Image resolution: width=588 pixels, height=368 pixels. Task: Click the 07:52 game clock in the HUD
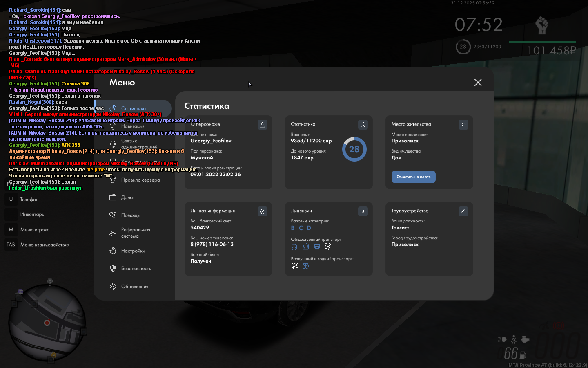click(x=479, y=25)
